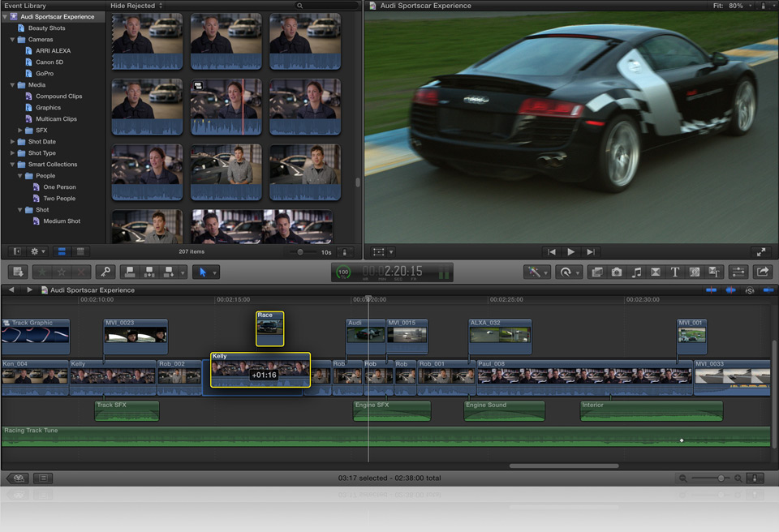Show the Project Library film icon
779x532 pixels.
[19, 478]
